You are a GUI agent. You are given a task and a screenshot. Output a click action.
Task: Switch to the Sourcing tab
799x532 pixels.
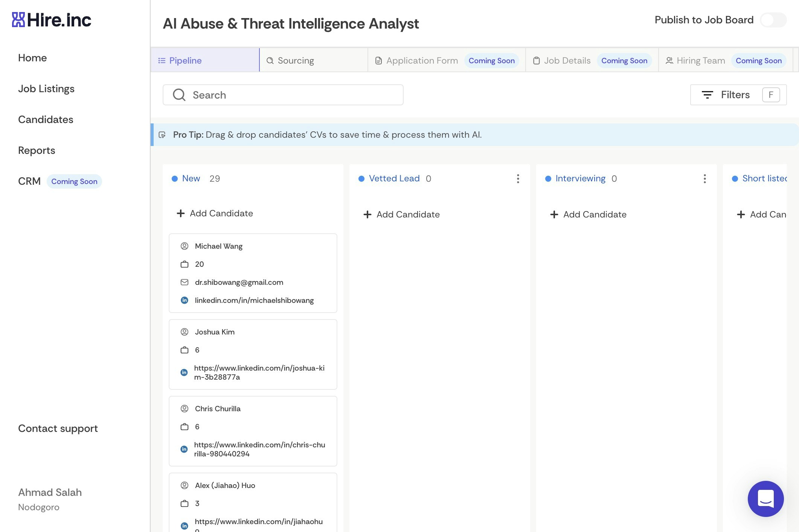tap(296, 61)
